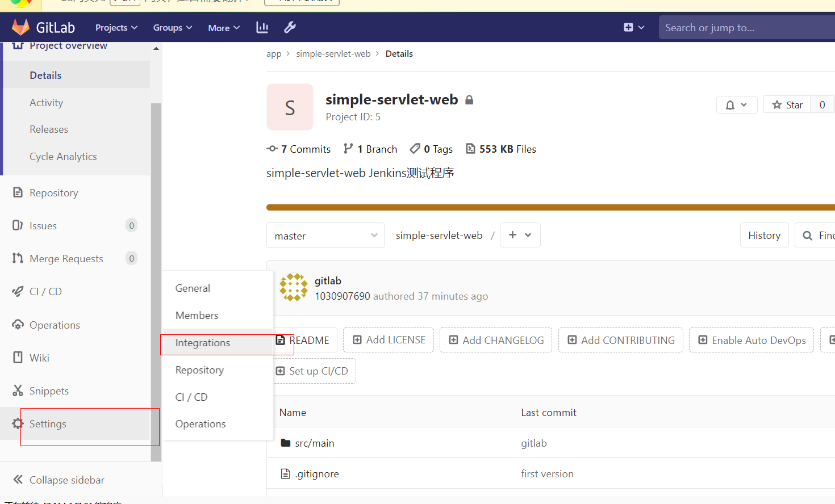Viewport: 835px width, 504px height.
Task: Click the Wiki book icon in the sidebar
Action: (18, 358)
